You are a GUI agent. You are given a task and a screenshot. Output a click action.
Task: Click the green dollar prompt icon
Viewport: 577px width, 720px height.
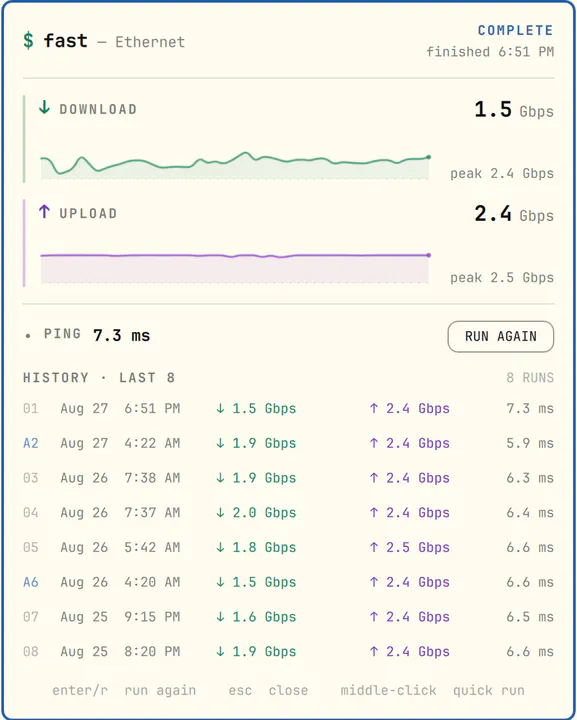click(28, 41)
